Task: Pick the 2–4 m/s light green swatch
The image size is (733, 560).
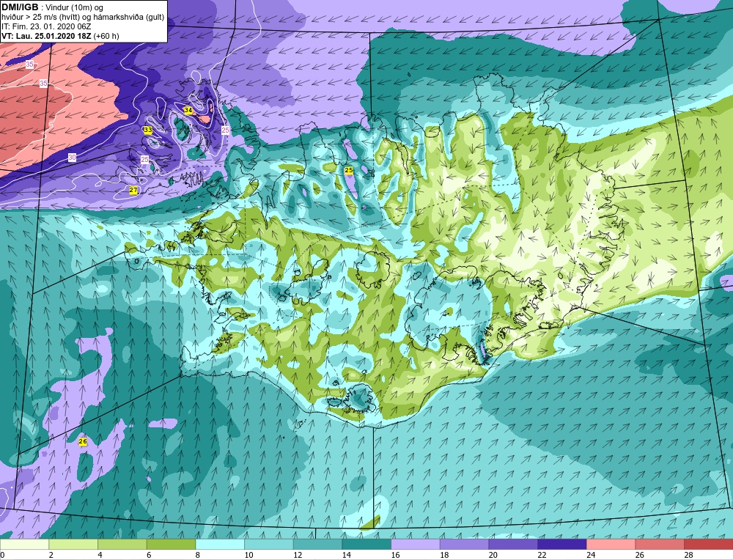Action: [x=73, y=544]
